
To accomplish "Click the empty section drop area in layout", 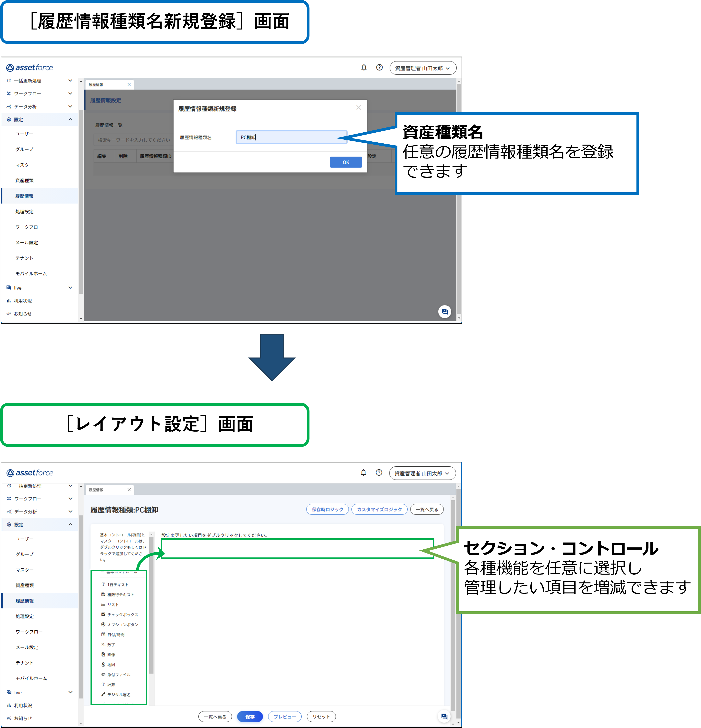I will tap(297, 549).
